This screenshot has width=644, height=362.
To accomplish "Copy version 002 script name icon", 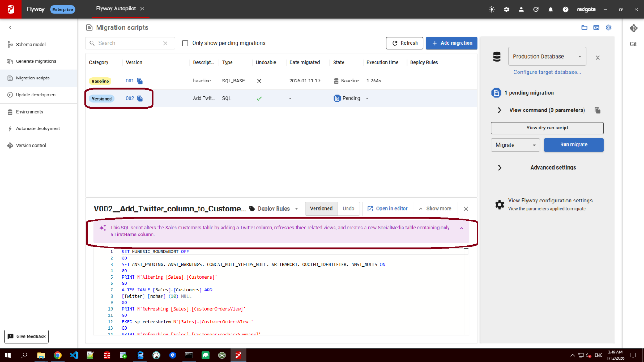I will tap(140, 99).
